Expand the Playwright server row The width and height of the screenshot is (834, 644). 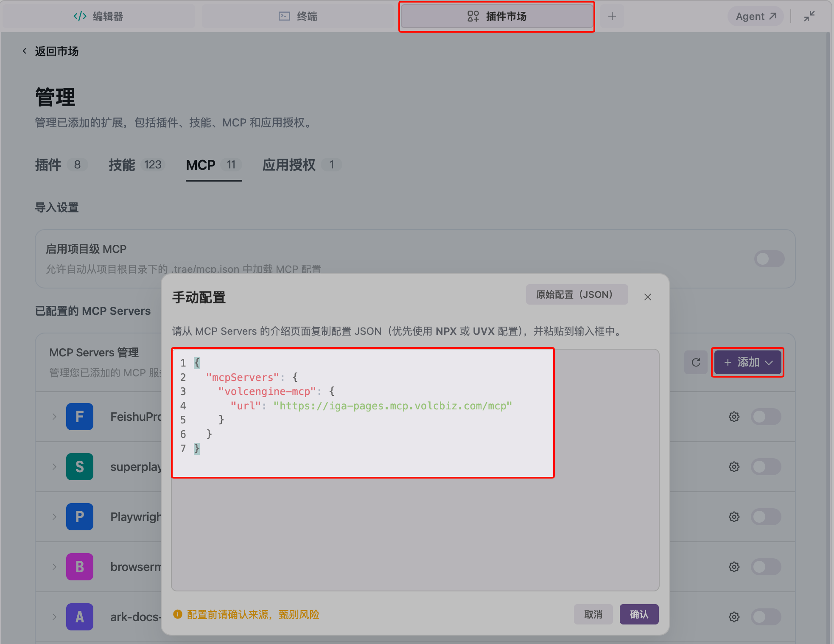[54, 517]
